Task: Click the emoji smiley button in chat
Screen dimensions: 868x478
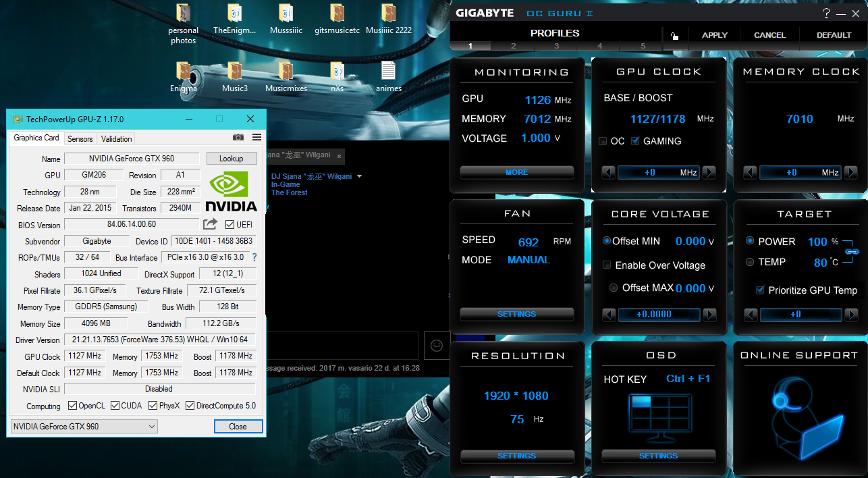Action: click(x=437, y=346)
